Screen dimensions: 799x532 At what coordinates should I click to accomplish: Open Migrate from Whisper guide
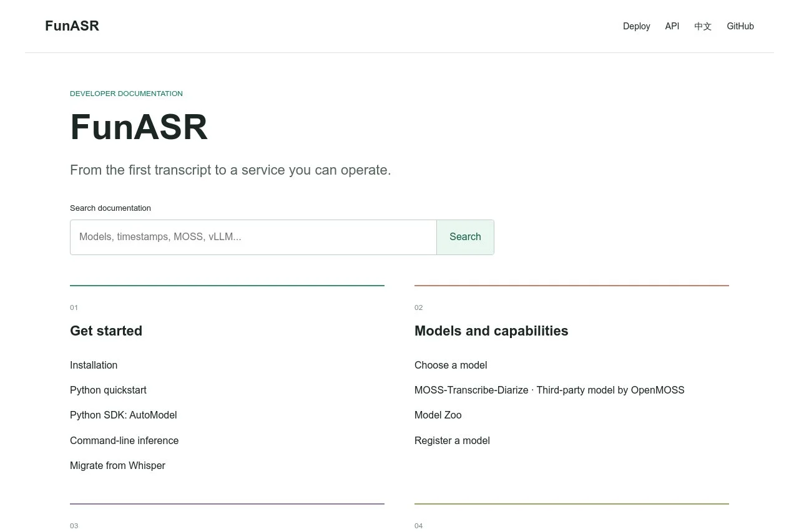tap(117, 465)
